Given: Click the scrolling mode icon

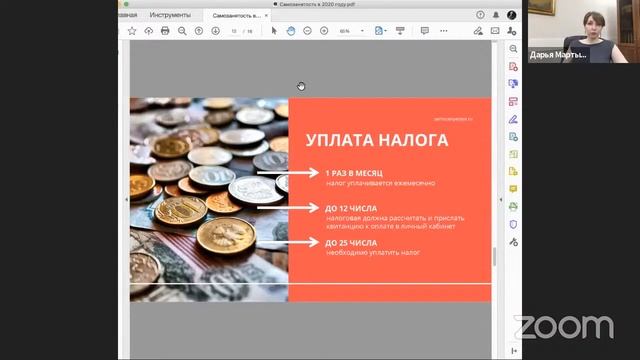Looking at the screenshot, I should (400, 31).
